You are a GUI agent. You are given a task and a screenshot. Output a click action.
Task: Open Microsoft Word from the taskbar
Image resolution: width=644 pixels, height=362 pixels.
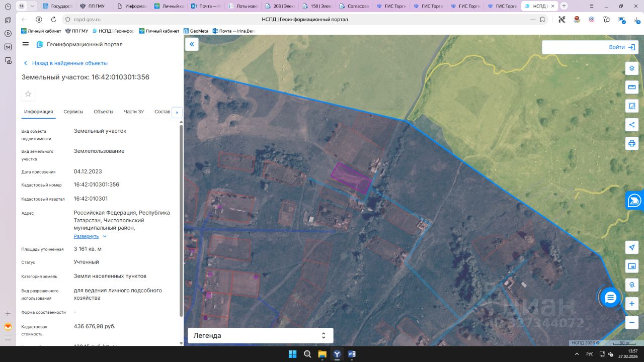click(352, 354)
